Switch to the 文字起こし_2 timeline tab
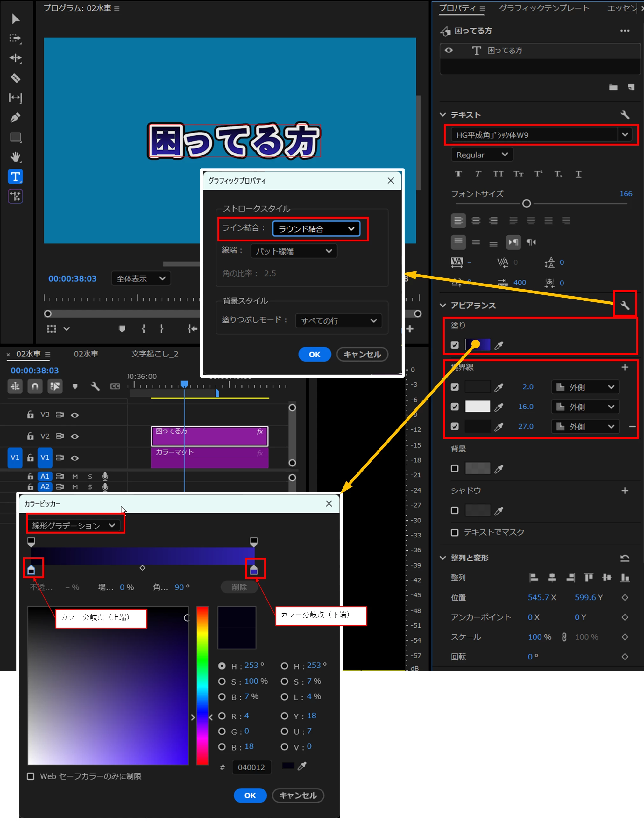 155,354
